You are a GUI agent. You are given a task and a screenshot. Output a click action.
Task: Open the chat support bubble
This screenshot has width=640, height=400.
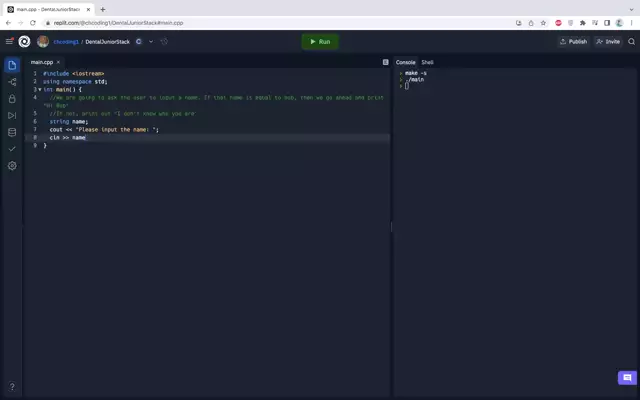627,378
